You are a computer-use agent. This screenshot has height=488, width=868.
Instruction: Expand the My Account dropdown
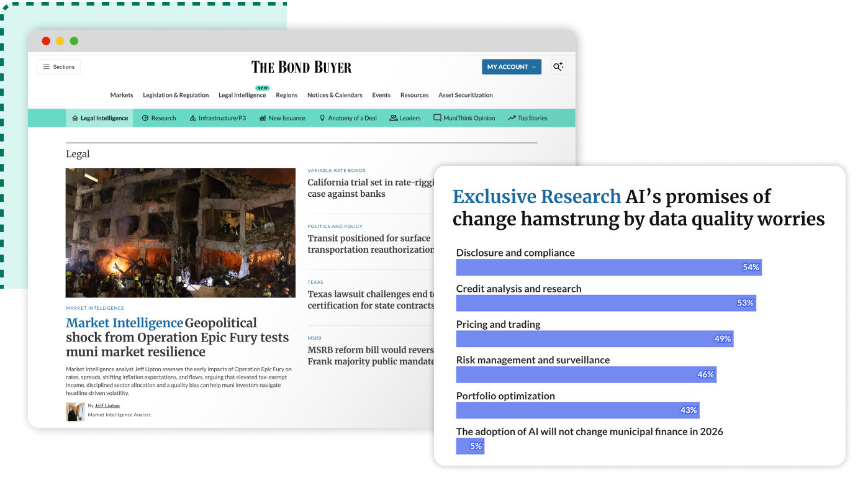click(x=511, y=67)
